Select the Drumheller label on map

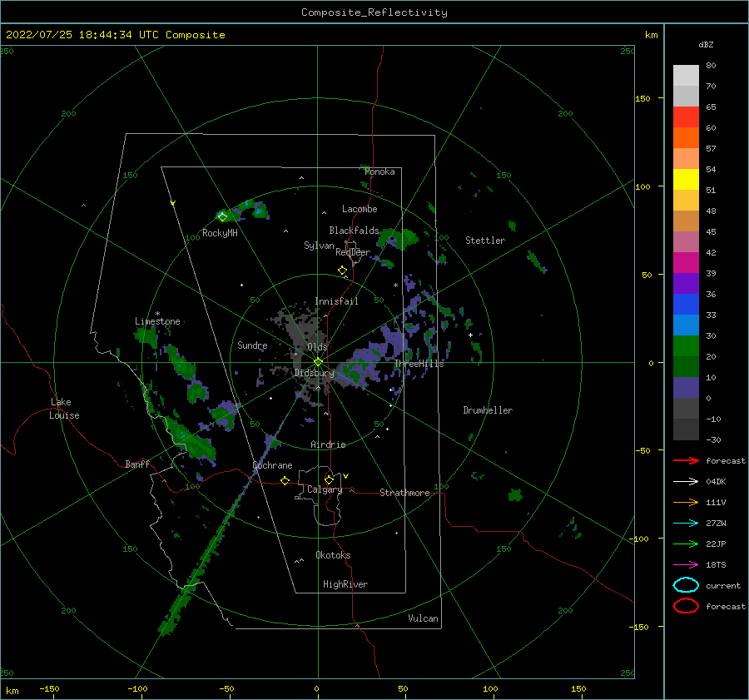click(x=488, y=410)
